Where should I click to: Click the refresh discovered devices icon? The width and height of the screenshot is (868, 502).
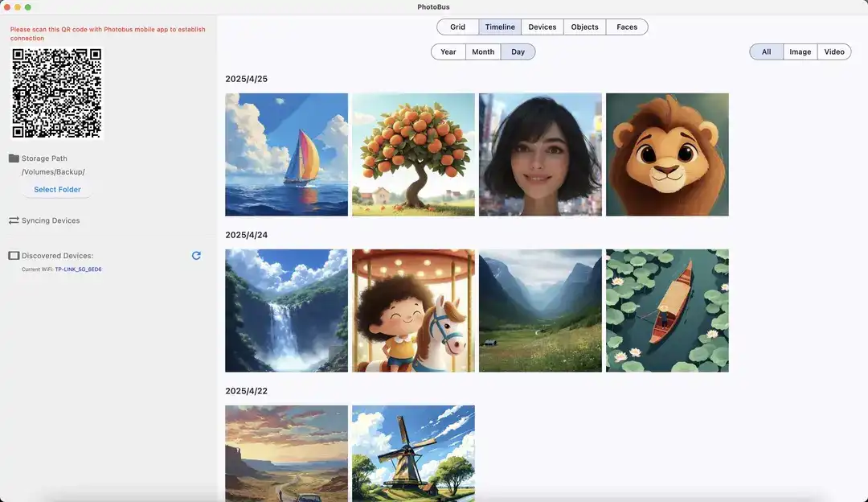click(x=196, y=256)
